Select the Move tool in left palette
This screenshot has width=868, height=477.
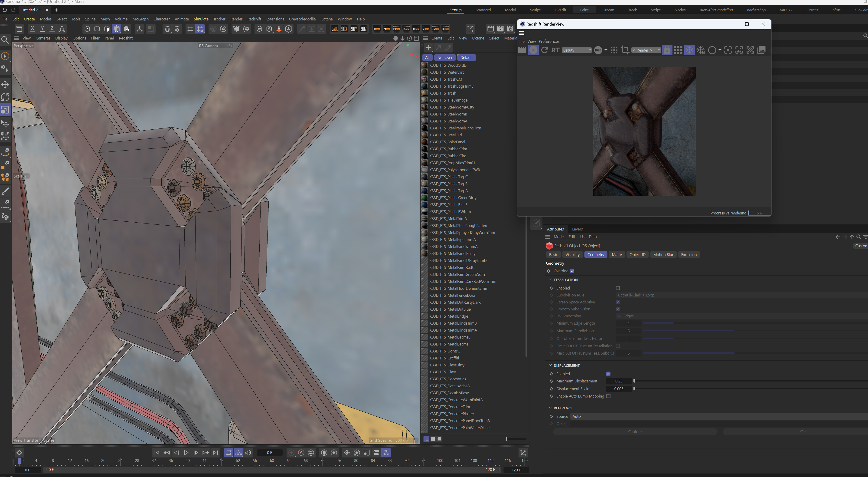(5, 84)
